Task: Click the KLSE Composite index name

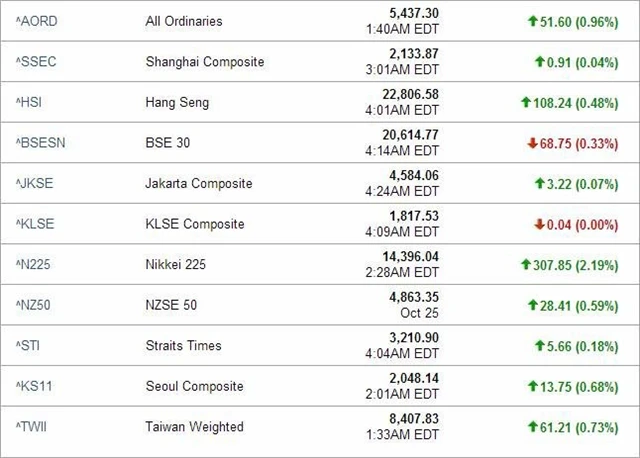Action: [x=194, y=224]
